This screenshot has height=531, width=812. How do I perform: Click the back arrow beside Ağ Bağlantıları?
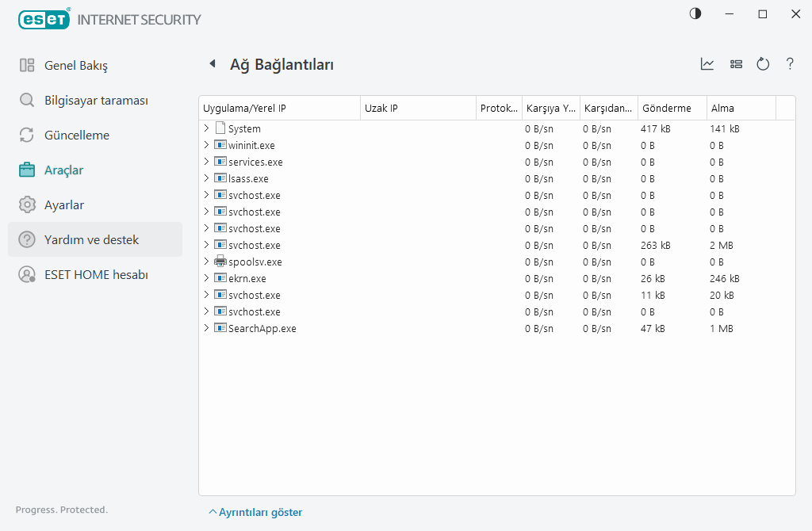[212, 64]
